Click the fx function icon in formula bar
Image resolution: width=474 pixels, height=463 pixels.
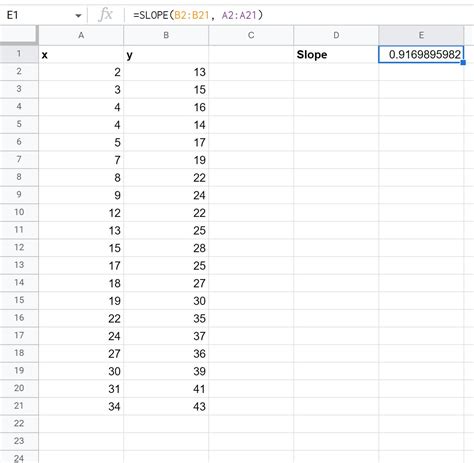[x=106, y=15]
